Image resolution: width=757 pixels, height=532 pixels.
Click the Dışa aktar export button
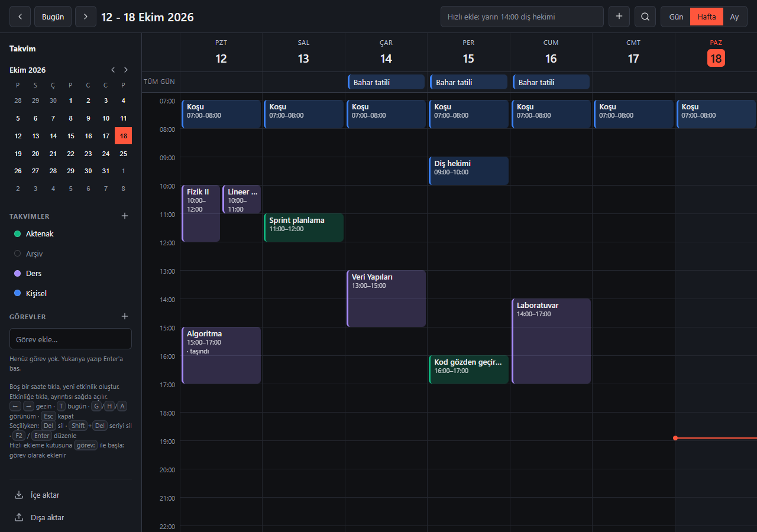[x=71, y=518]
